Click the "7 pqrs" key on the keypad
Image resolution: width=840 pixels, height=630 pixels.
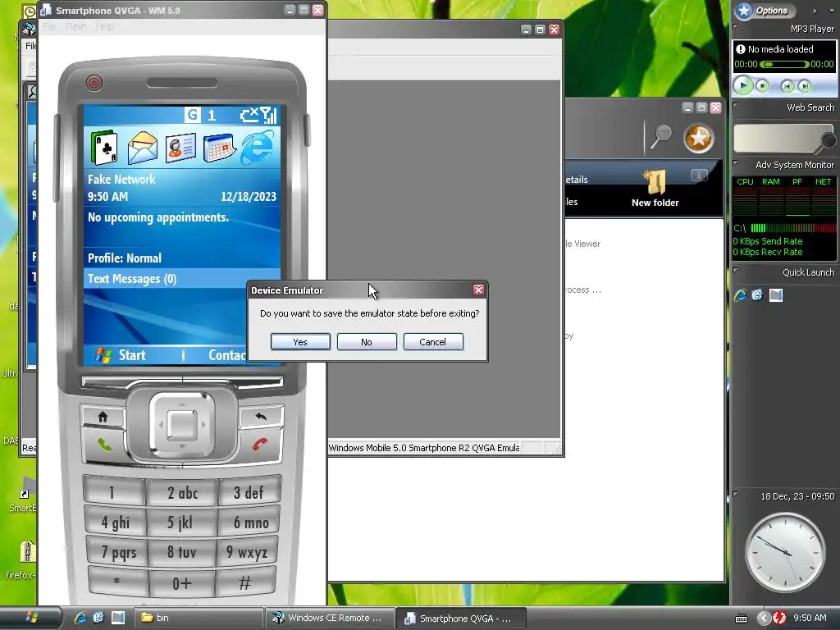pyautogui.click(x=118, y=552)
